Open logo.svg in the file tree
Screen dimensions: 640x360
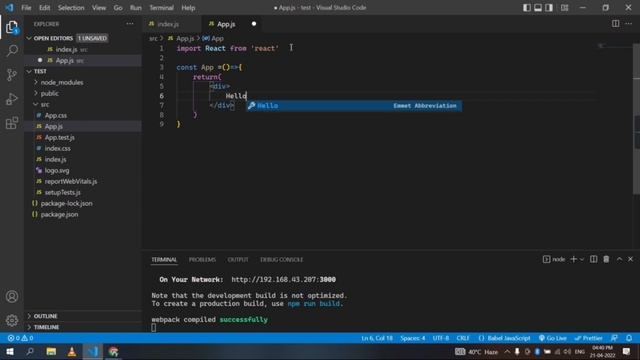pos(83,171)
